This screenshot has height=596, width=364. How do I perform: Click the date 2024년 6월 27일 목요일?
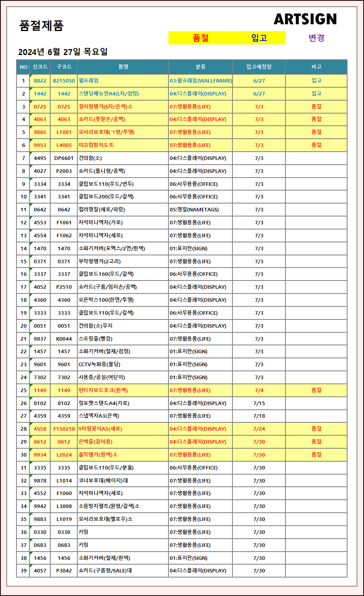63,52
